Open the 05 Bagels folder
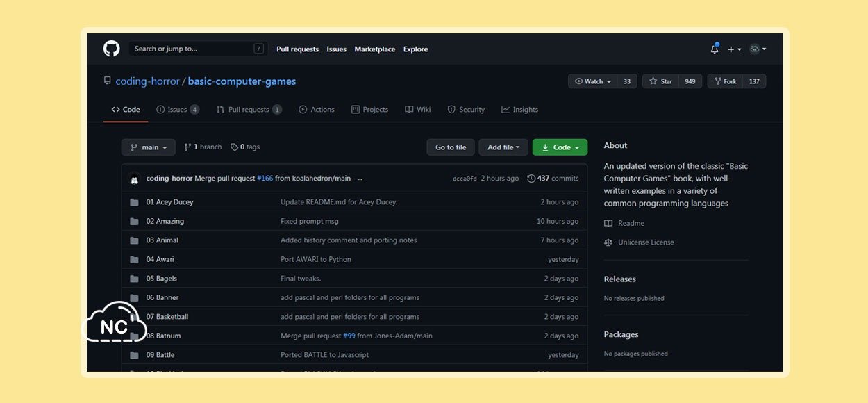 (161, 279)
